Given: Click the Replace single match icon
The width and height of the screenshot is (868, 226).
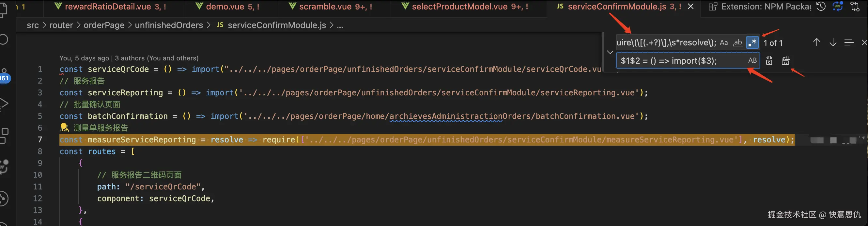Looking at the screenshot, I should [x=769, y=61].
